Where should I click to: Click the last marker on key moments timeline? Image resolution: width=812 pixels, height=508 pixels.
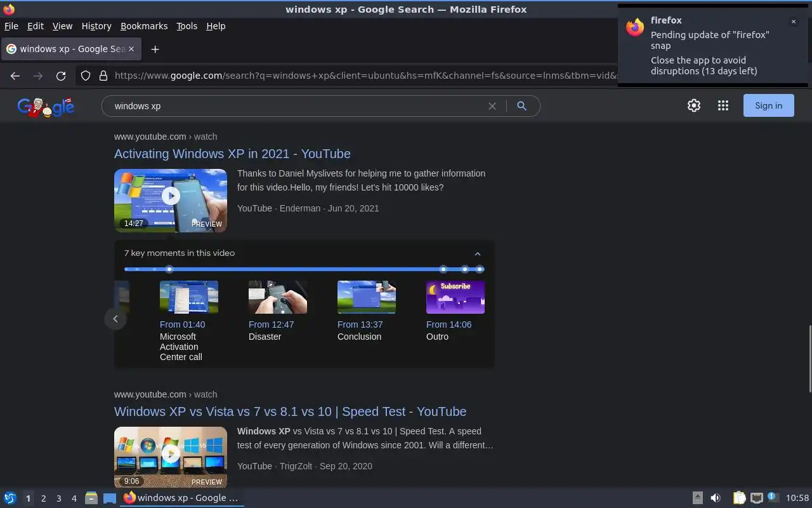[480, 269]
